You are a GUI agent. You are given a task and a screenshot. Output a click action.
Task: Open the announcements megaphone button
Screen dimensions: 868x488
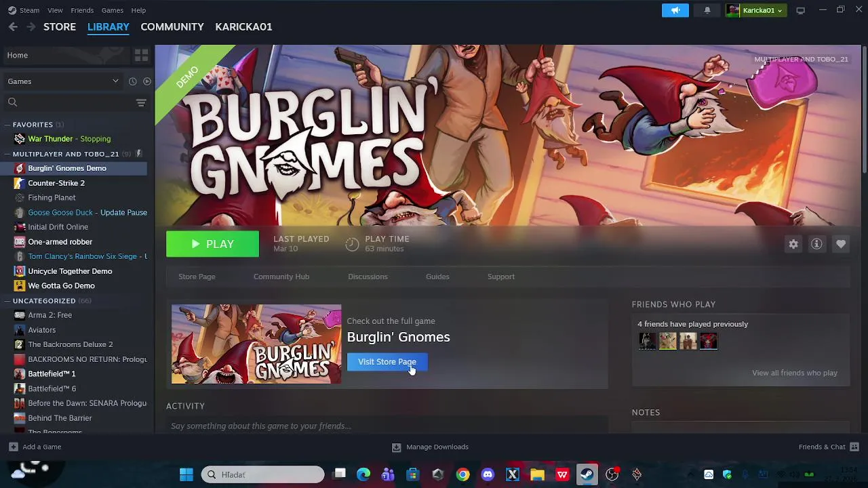(x=675, y=10)
